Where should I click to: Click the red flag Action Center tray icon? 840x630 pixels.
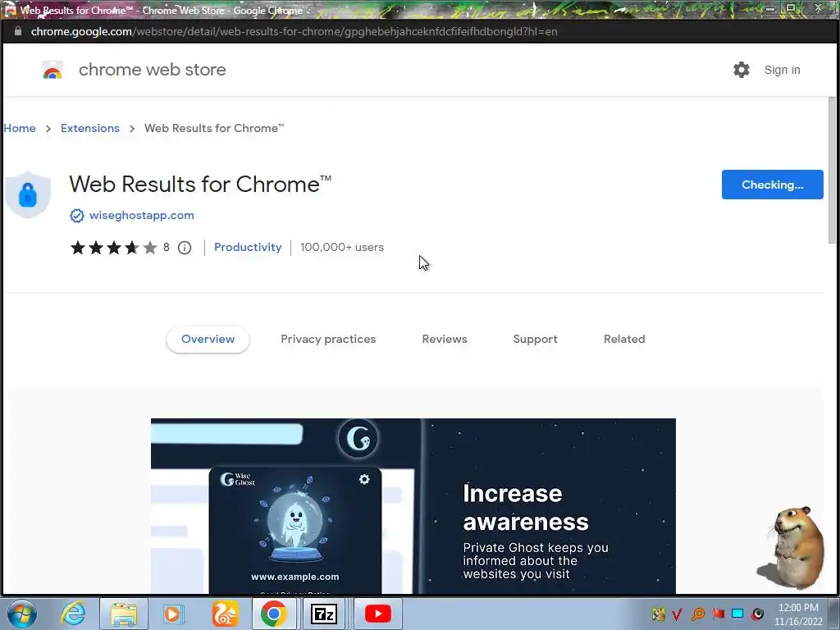tap(719, 614)
